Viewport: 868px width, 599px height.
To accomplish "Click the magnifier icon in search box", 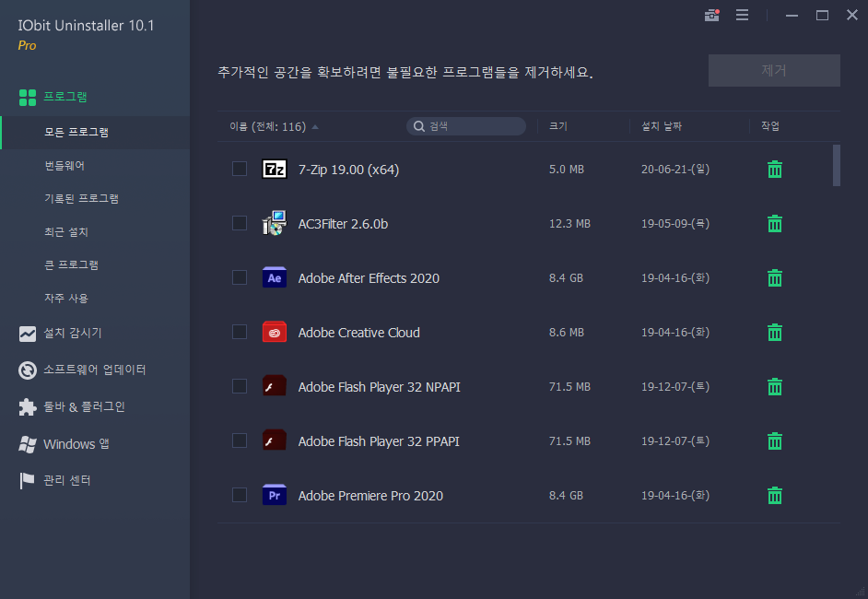I will 419,126.
